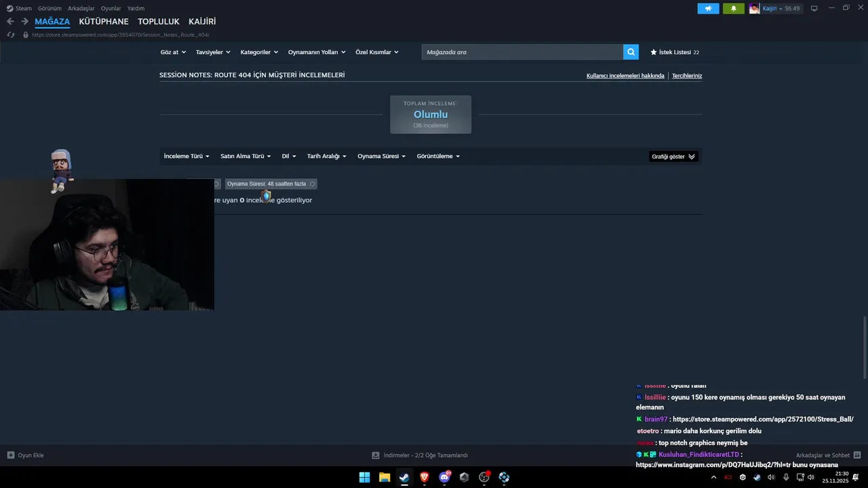The width and height of the screenshot is (868, 488).
Task: Click the announcements megaphone button
Action: point(708,8)
